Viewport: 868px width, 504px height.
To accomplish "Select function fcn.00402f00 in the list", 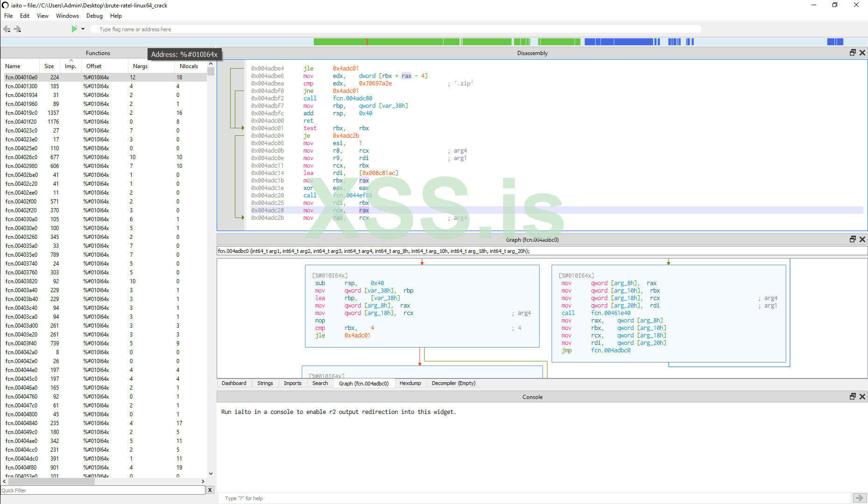I will click(x=104, y=202).
